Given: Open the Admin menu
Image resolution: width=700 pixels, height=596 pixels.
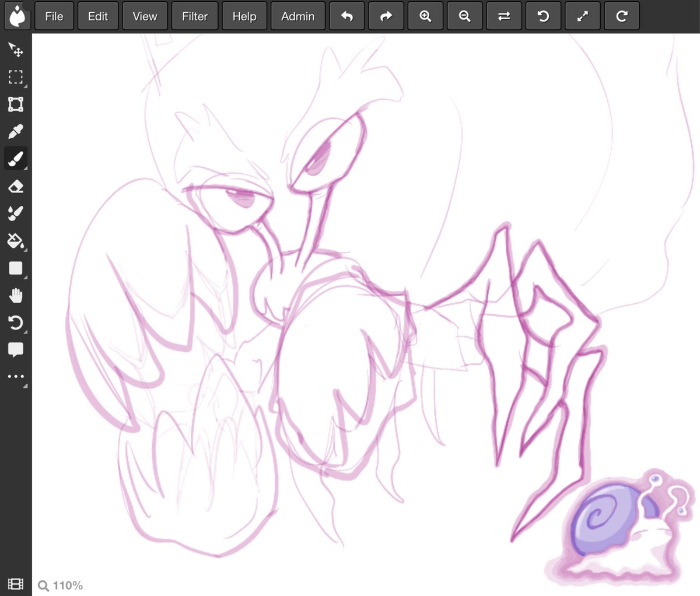Looking at the screenshot, I should (297, 16).
